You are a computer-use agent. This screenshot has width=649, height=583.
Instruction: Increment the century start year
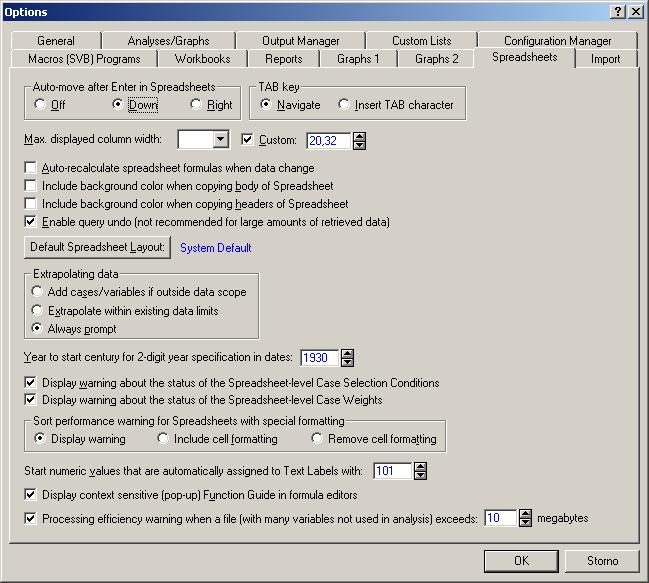click(347, 354)
